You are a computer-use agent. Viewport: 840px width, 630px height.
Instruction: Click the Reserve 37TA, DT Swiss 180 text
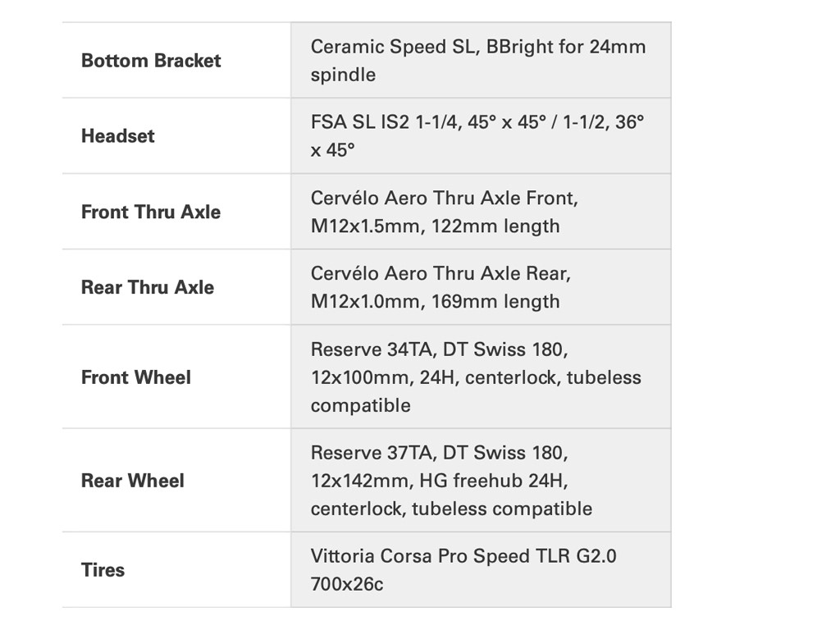click(439, 453)
